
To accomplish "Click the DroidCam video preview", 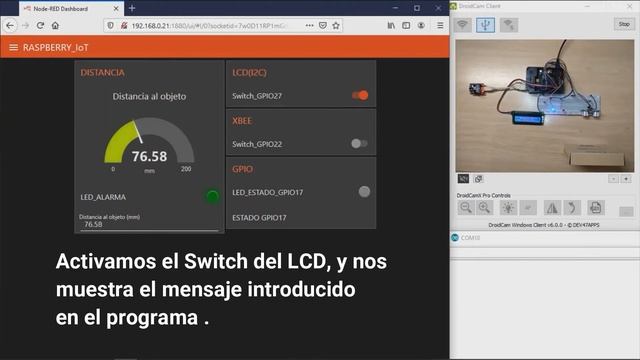I will (544, 106).
